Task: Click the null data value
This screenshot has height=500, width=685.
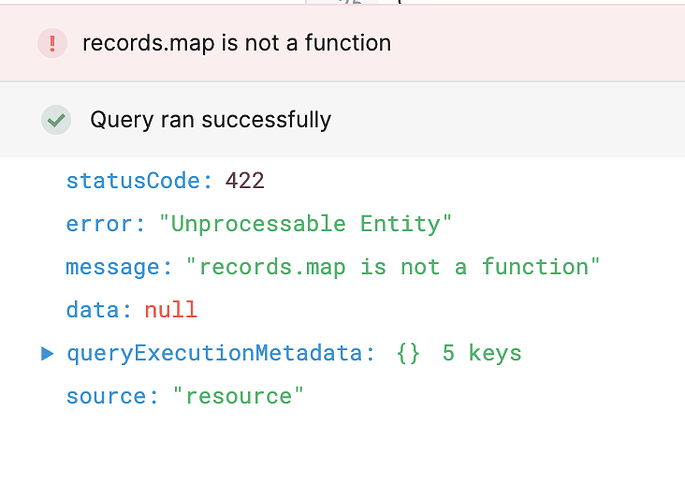Action: click(x=171, y=310)
